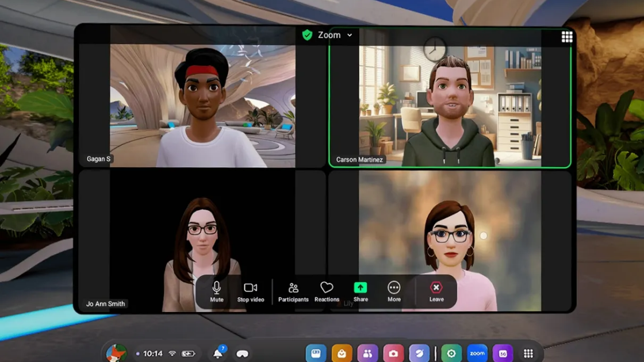Click the 10:14 clock in dock
Image resolution: width=644 pixels, height=362 pixels.
pyautogui.click(x=153, y=353)
